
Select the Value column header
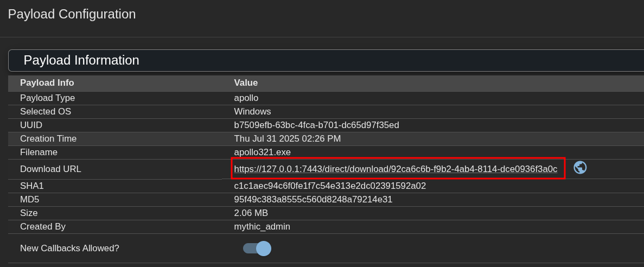coord(246,82)
